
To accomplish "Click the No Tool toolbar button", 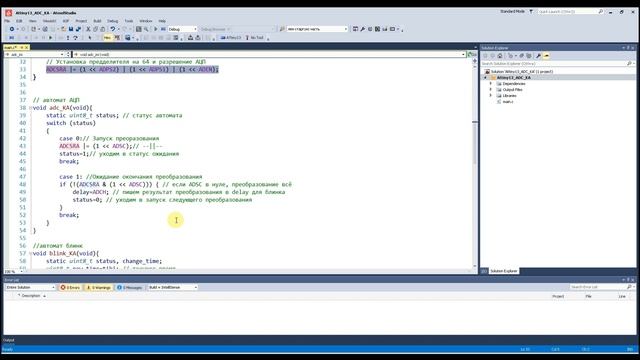I will (255, 38).
